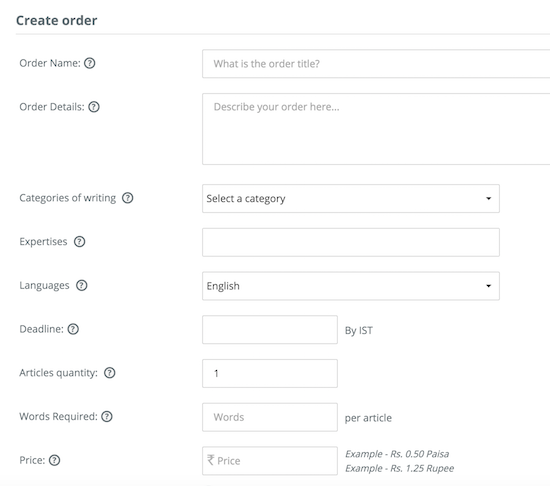
Task: Click the Price help question icon
Action: tap(54, 460)
